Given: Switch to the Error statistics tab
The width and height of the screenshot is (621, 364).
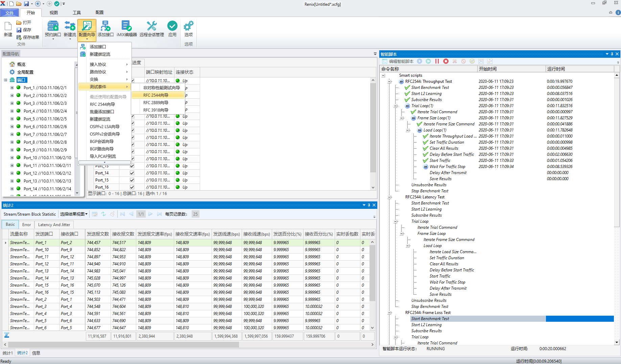Looking at the screenshot, I should pyautogui.click(x=26, y=224).
